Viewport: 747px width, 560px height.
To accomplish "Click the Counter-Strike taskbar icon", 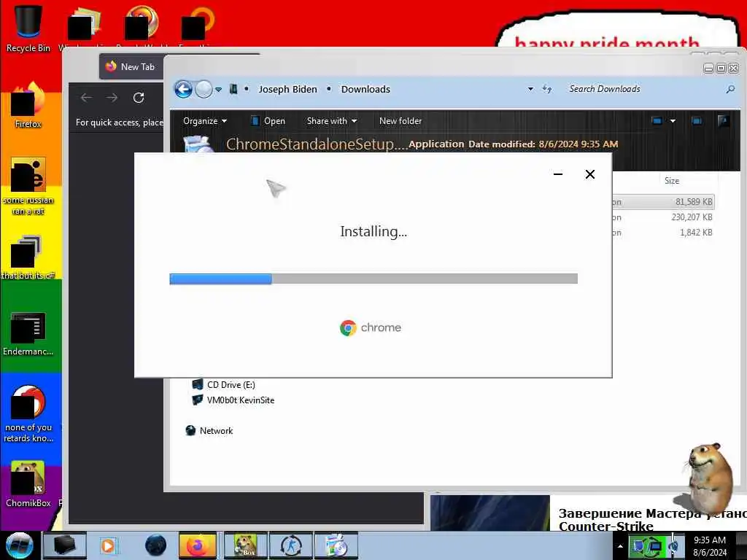I will [x=291, y=545].
